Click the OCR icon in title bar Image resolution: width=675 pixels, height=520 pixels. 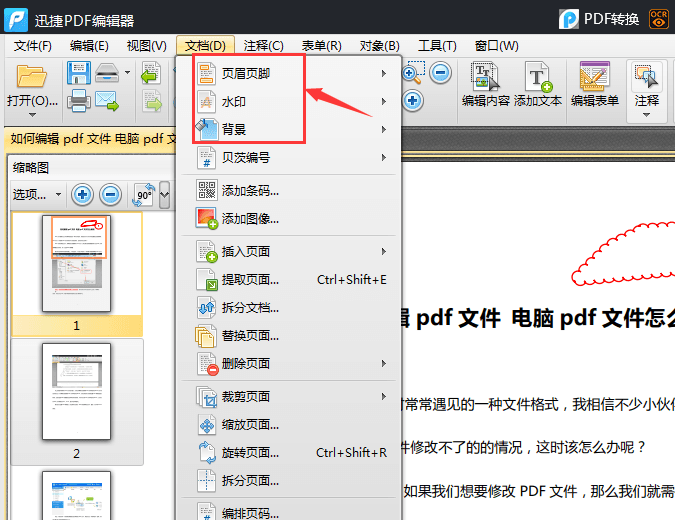[x=659, y=19]
